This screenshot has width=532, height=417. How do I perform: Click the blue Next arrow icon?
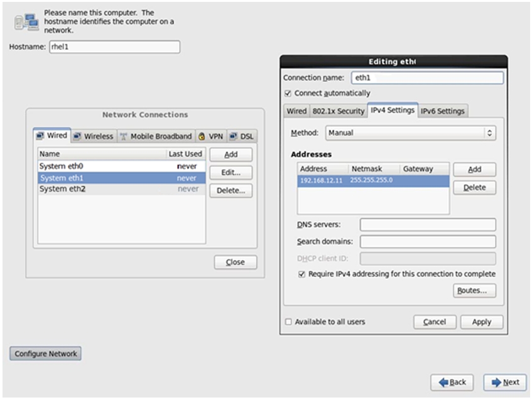coord(496,382)
